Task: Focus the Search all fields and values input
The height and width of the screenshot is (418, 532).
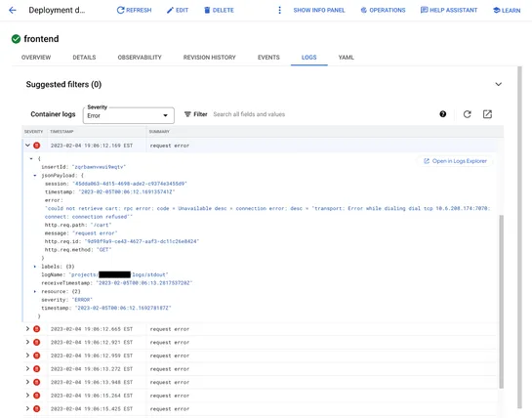Action: (249, 114)
